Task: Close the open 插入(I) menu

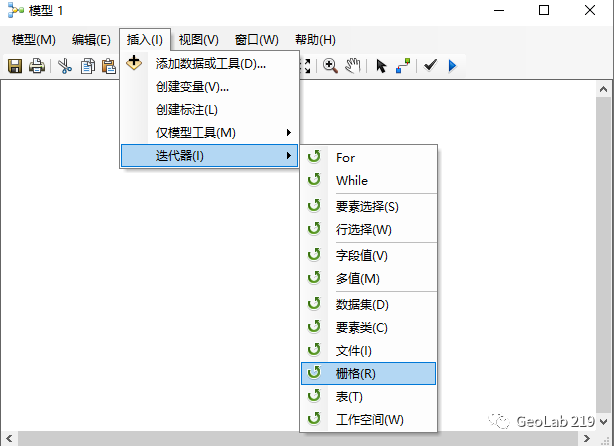Action: pyautogui.click(x=144, y=40)
